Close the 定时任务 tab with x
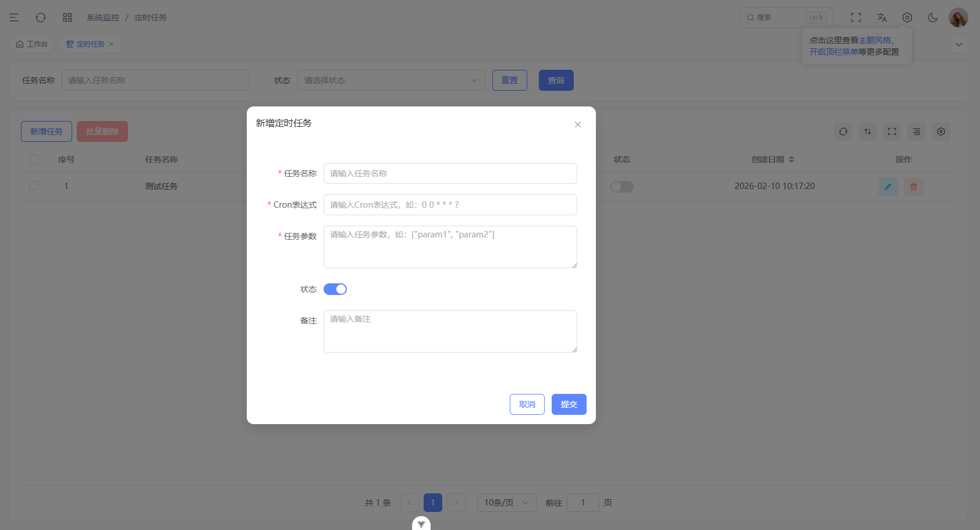Image resolution: width=980 pixels, height=530 pixels. (x=111, y=44)
